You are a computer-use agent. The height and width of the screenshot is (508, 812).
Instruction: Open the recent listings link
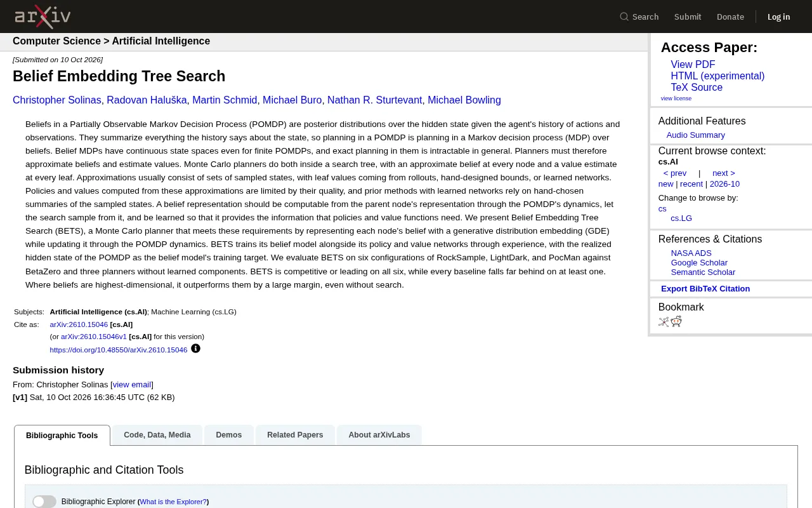pos(691,184)
